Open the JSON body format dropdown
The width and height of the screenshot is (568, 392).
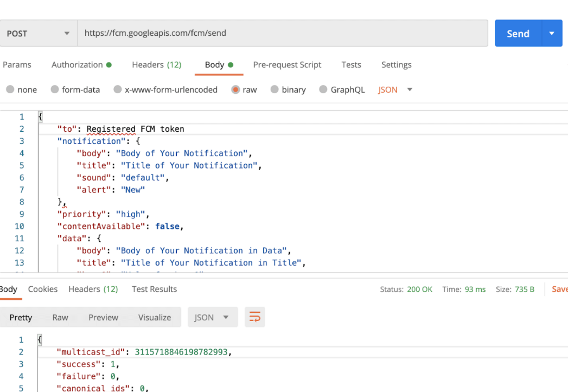(x=395, y=90)
